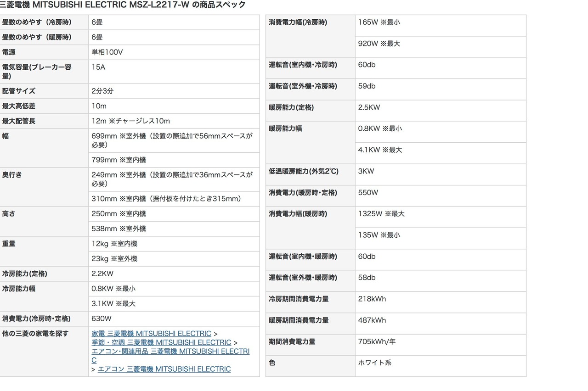Click the 135W ※最小 heating power value
Screen dimensions: 588x391
(x=379, y=235)
